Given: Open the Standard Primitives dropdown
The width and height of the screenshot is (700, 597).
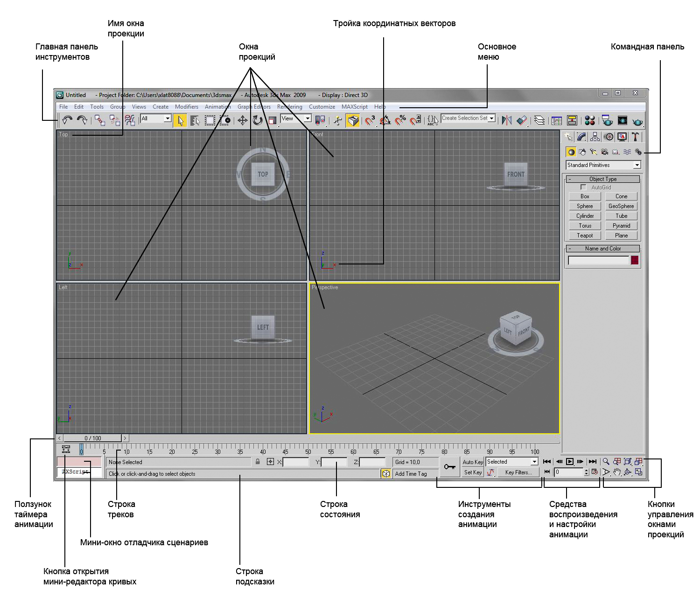Looking at the screenshot, I should (637, 165).
